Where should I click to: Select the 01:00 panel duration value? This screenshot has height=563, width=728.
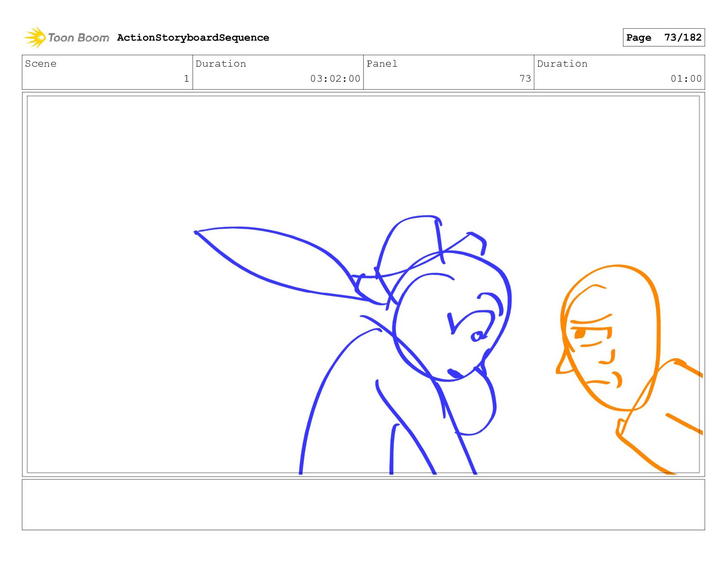point(686,79)
